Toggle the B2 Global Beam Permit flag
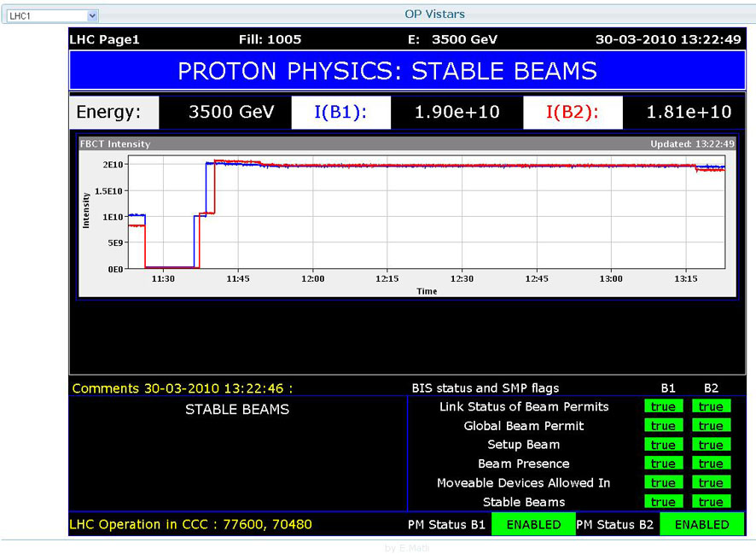Viewport: 756px width, 554px height. (x=711, y=425)
